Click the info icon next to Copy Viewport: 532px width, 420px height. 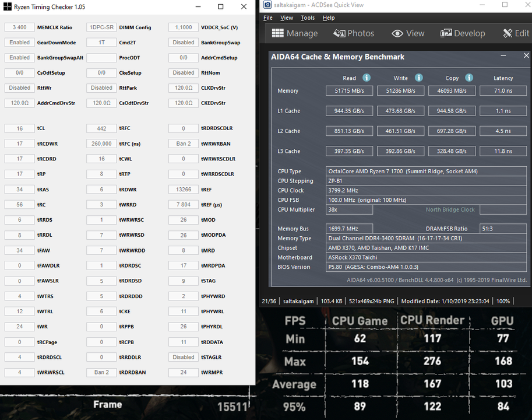pos(469,78)
